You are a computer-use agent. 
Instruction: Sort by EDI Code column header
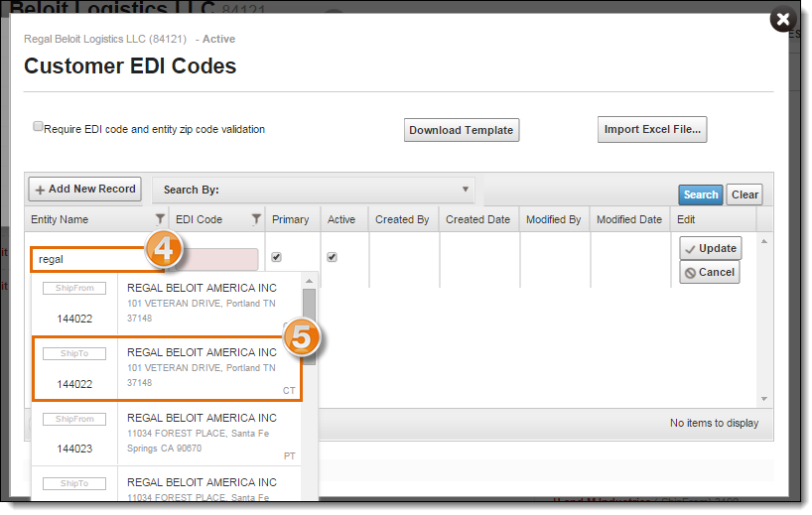(199, 219)
